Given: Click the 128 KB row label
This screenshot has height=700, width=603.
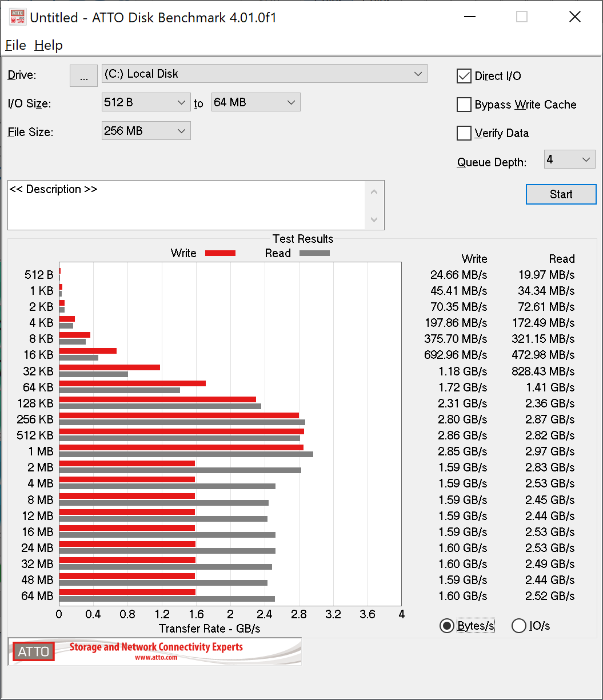Looking at the screenshot, I should [x=35, y=403].
